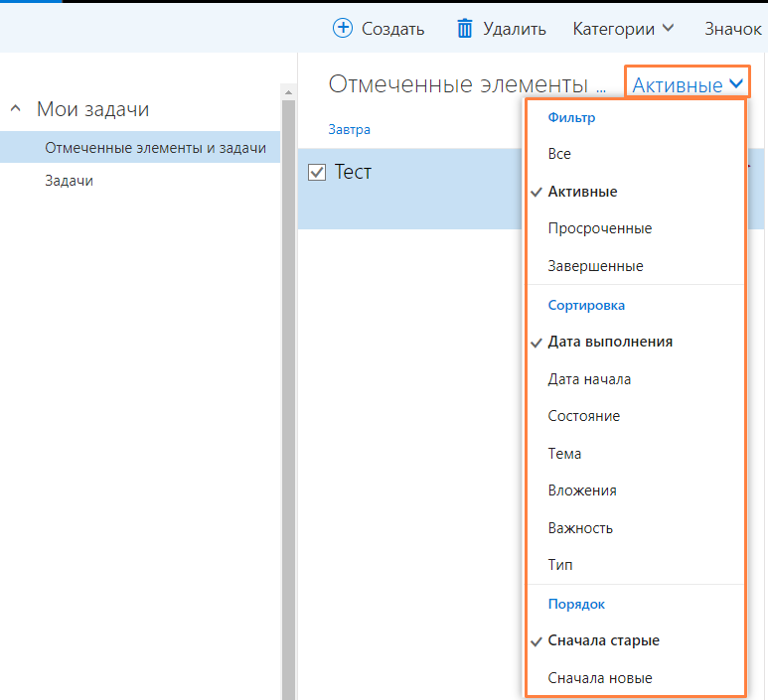Choose the Просроченные filter
The width and height of the screenshot is (768, 700).
pyautogui.click(x=599, y=228)
